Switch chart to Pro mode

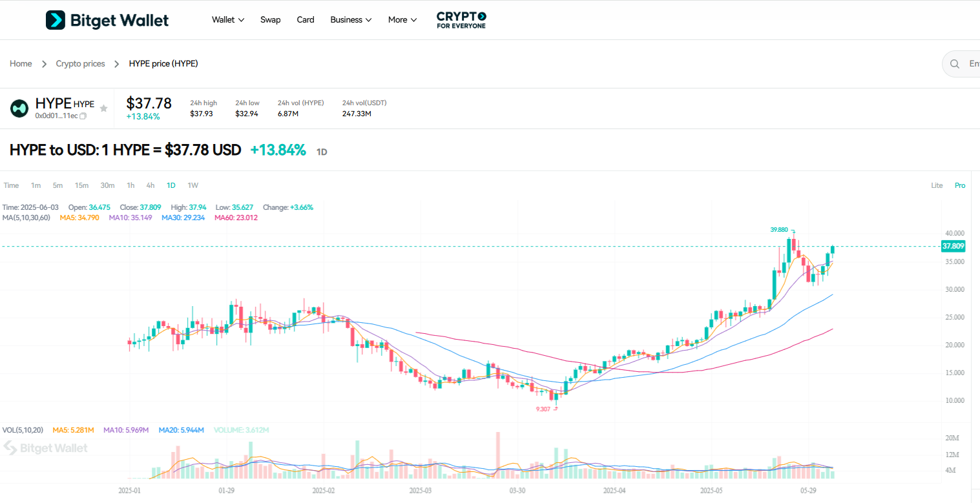960,185
